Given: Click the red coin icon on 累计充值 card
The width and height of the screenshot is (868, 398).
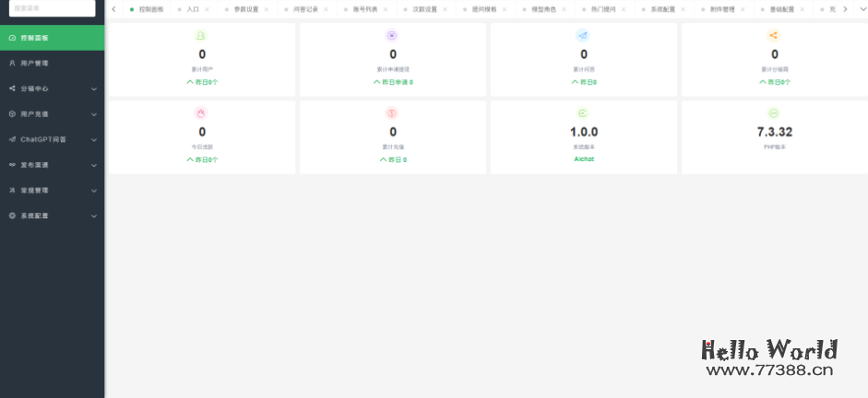Looking at the screenshot, I should tap(392, 113).
